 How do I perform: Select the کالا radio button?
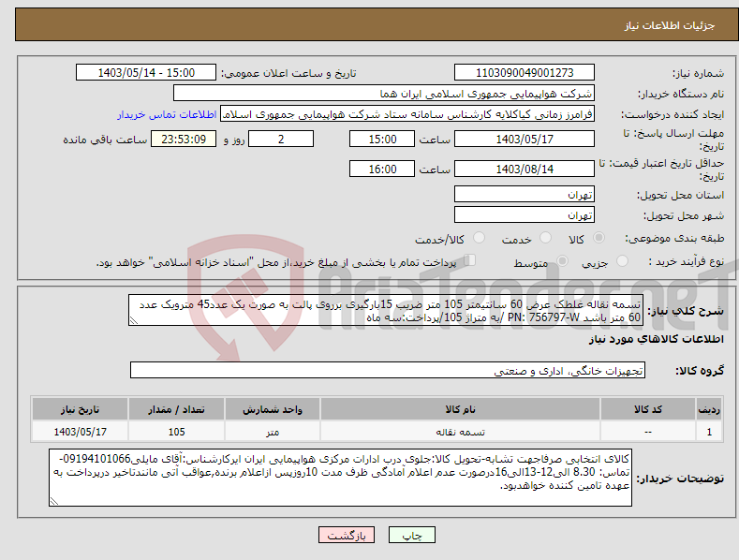[599, 238]
